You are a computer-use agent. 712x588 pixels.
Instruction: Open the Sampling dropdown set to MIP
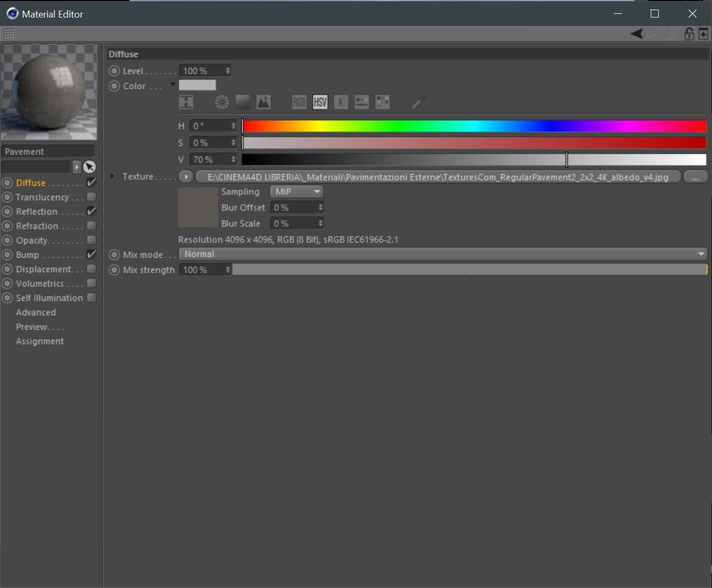pyautogui.click(x=296, y=191)
